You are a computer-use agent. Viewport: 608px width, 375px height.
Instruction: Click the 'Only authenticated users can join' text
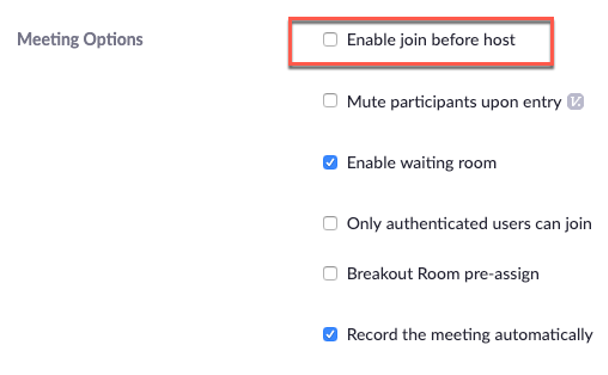[469, 224]
